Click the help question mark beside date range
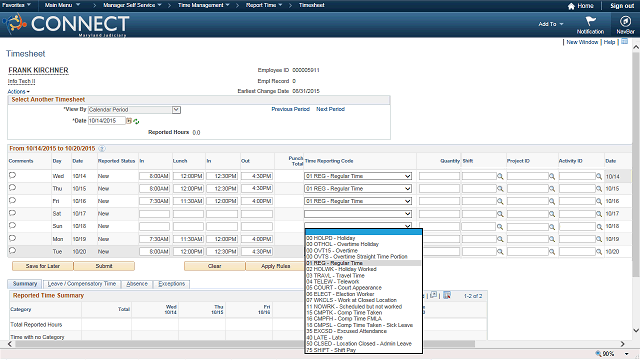 click(x=102, y=149)
